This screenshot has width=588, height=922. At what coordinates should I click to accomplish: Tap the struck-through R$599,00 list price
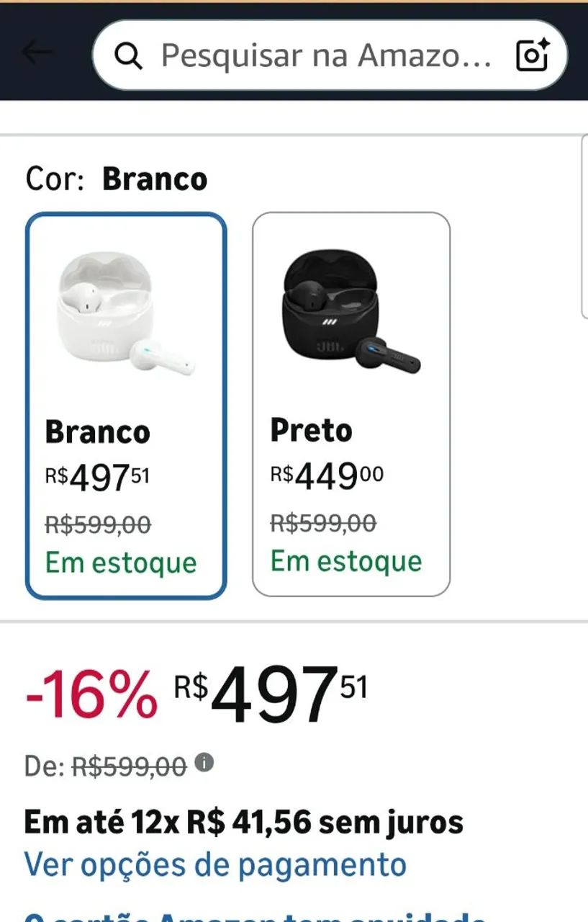point(130,766)
